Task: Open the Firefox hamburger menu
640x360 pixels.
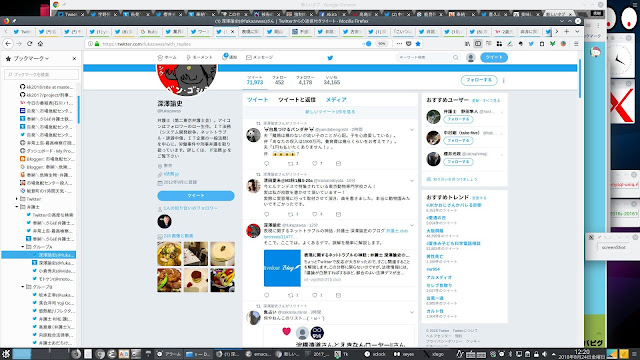Action: [x=576, y=44]
